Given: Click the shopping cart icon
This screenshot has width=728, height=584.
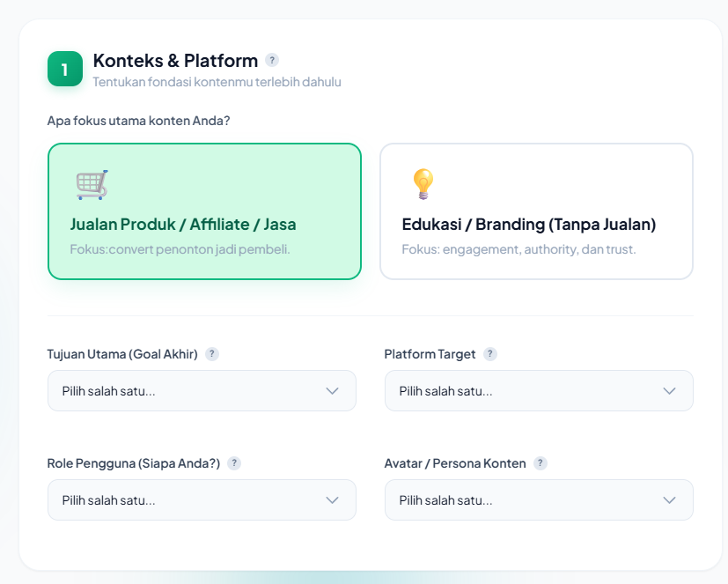Looking at the screenshot, I should coord(92,184).
